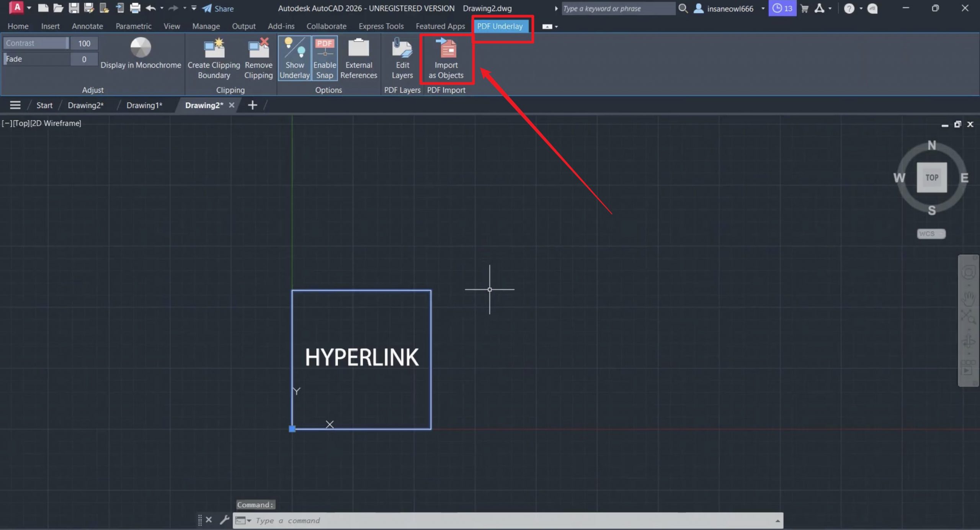Expand the insaneowl666 account dropdown

pos(763,8)
